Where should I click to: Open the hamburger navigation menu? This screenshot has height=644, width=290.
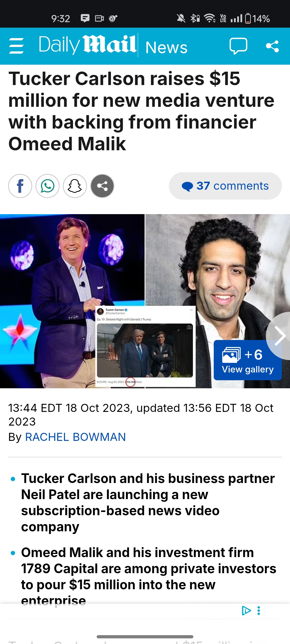pyautogui.click(x=16, y=46)
